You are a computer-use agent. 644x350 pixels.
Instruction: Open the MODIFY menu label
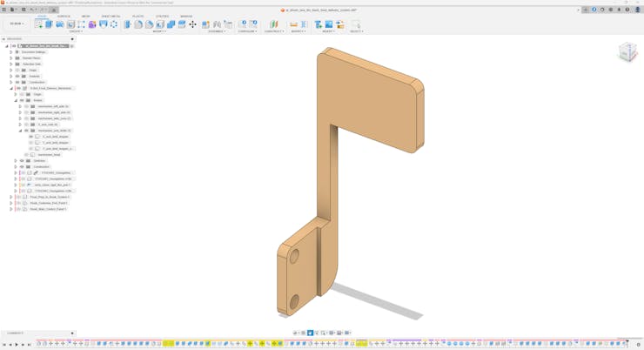[159, 31]
